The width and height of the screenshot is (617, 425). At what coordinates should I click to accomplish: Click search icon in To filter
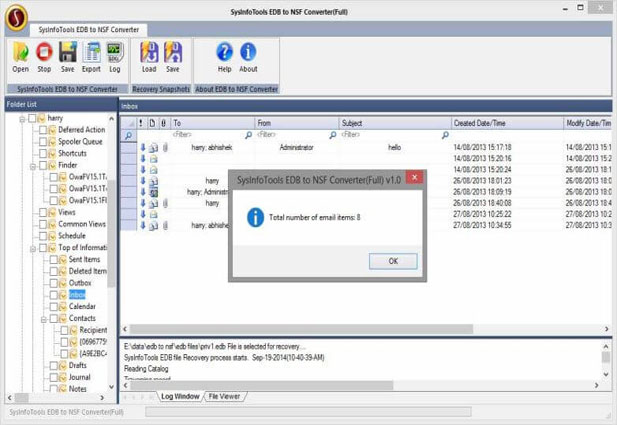[248, 135]
